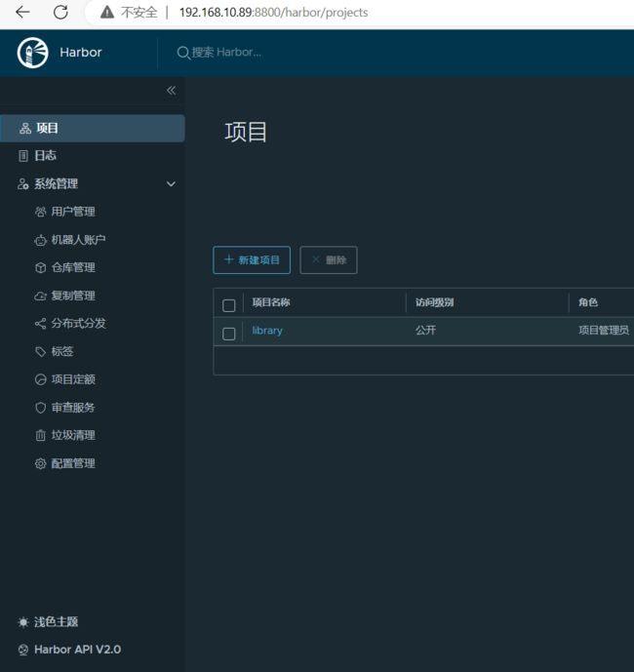Click the 不安全 security label
Viewport: 634px width, 672px height.
coord(139,13)
